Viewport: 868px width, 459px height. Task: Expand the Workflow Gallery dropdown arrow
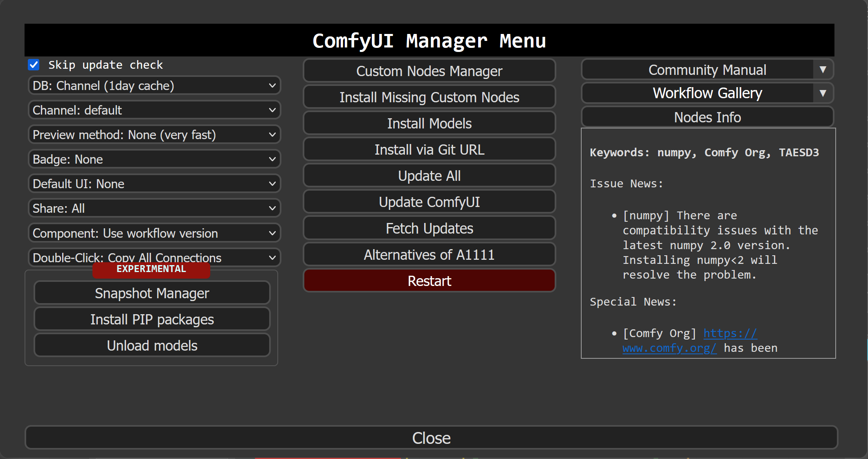(824, 93)
